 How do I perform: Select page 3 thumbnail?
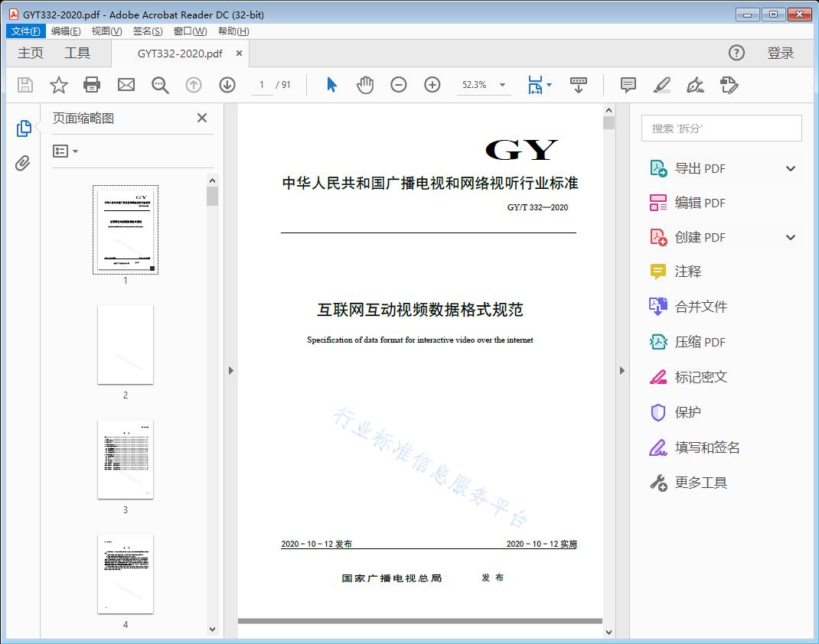(x=126, y=459)
